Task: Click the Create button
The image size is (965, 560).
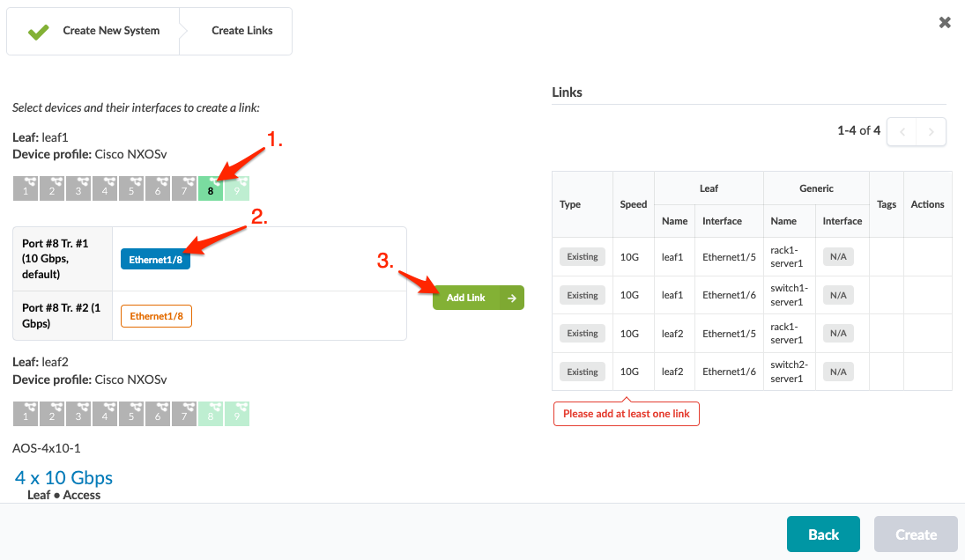Action: (x=916, y=534)
